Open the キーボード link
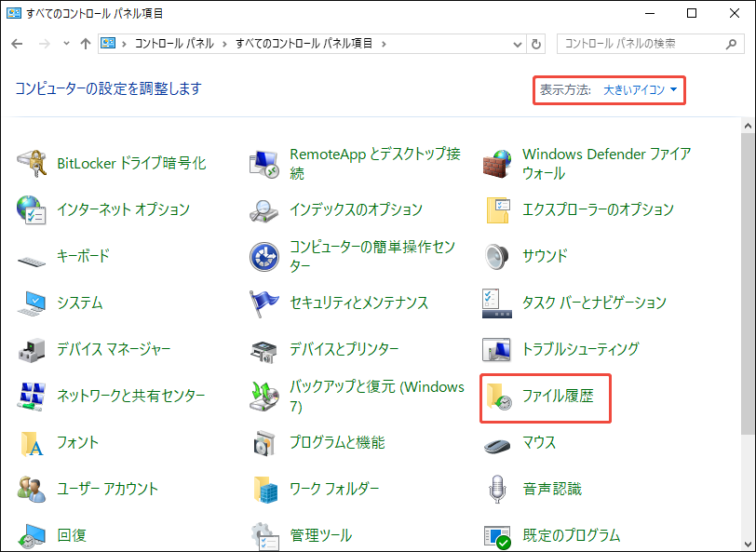Image resolution: width=756 pixels, height=552 pixels. (84, 256)
